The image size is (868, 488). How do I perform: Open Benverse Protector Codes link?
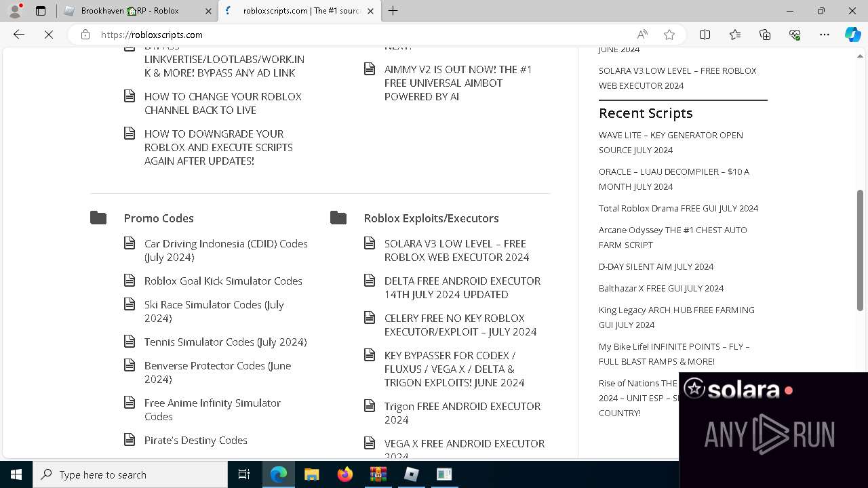tap(218, 372)
